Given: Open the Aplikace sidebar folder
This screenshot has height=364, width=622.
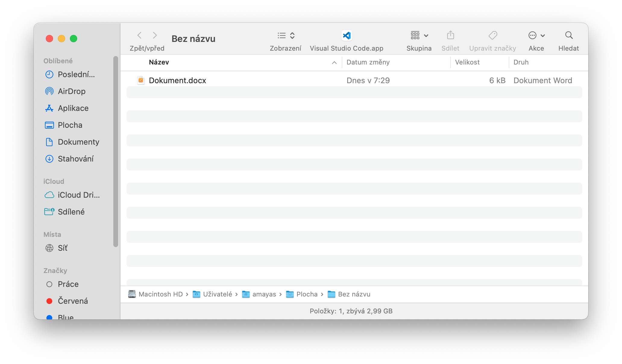Looking at the screenshot, I should (x=73, y=108).
